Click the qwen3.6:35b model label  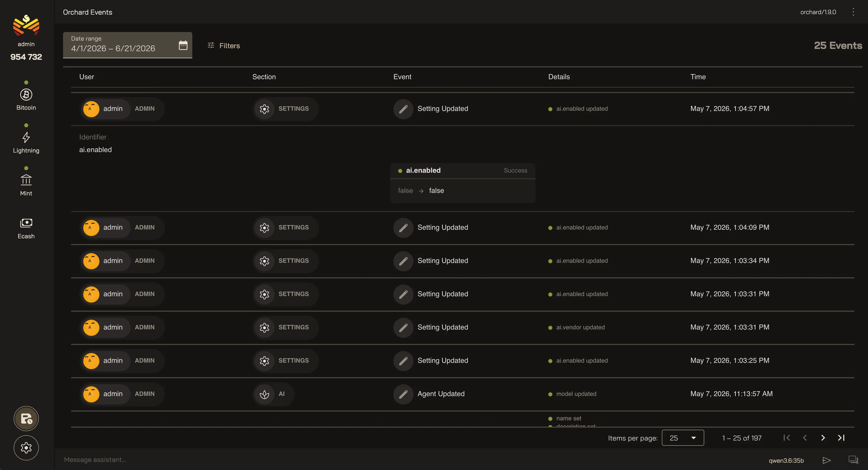click(x=786, y=460)
